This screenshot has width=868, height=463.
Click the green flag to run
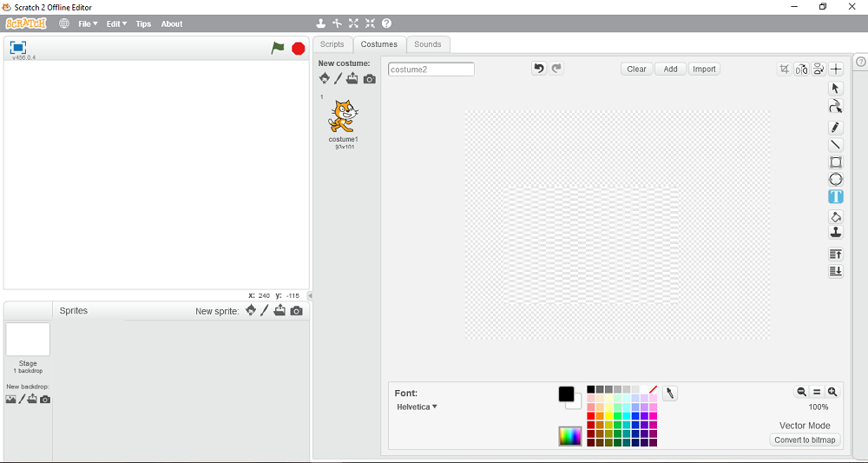[x=278, y=49]
